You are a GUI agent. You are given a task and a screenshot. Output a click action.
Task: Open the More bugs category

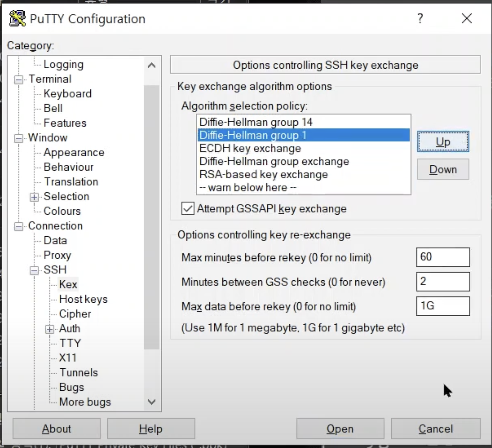point(85,402)
